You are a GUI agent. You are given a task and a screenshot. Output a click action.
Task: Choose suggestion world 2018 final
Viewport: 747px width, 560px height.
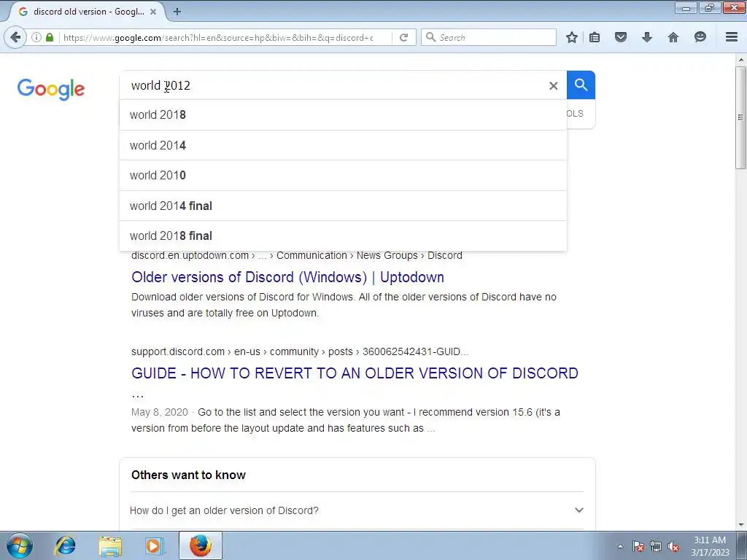pyautogui.click(x=343, y=236)
